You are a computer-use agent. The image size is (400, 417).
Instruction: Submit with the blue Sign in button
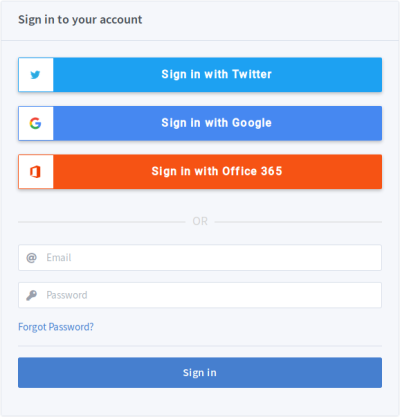click(x=200, y=373)
